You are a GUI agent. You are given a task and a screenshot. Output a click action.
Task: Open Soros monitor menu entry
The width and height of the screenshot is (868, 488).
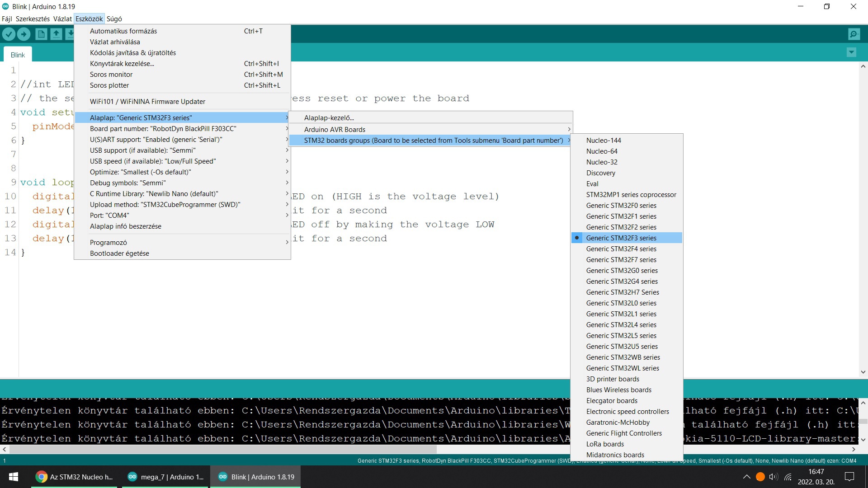[111, 75]
